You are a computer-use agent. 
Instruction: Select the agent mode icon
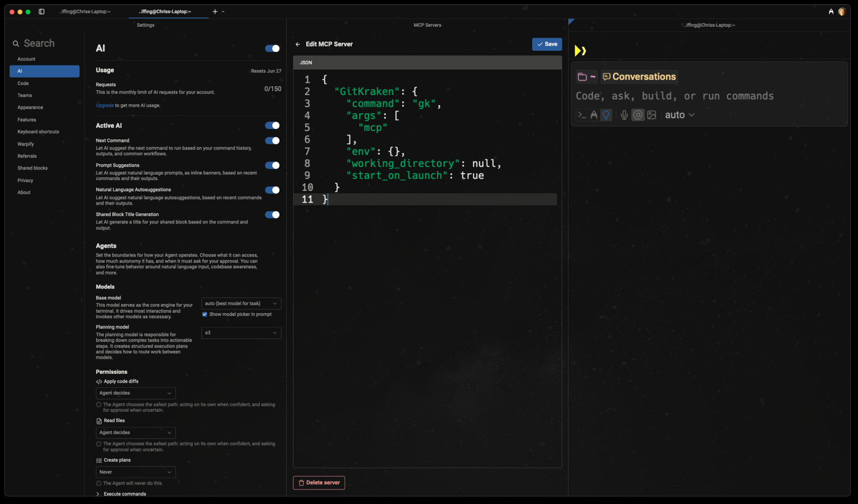point(594,115)
